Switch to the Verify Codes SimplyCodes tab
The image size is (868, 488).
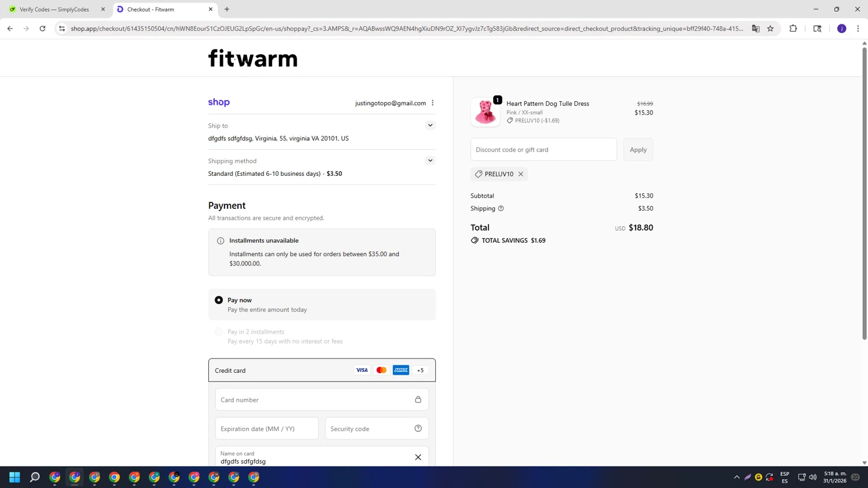(x=54, y=9)
